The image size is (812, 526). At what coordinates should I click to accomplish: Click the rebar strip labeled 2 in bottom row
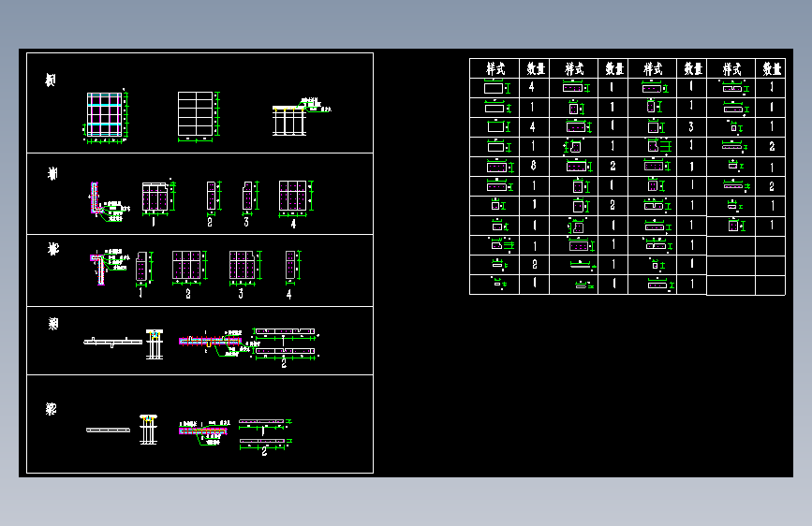(261, 441)
